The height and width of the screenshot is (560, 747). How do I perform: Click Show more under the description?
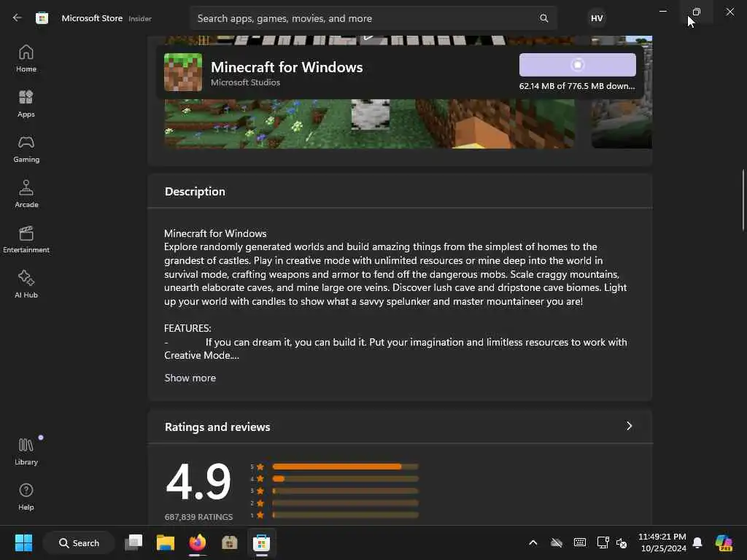(190, 378)
